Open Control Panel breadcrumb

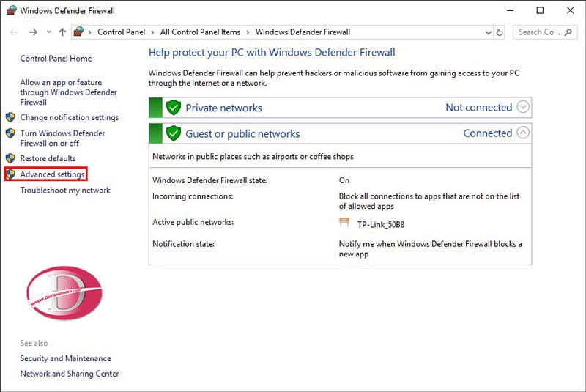[x=121, y=32]
